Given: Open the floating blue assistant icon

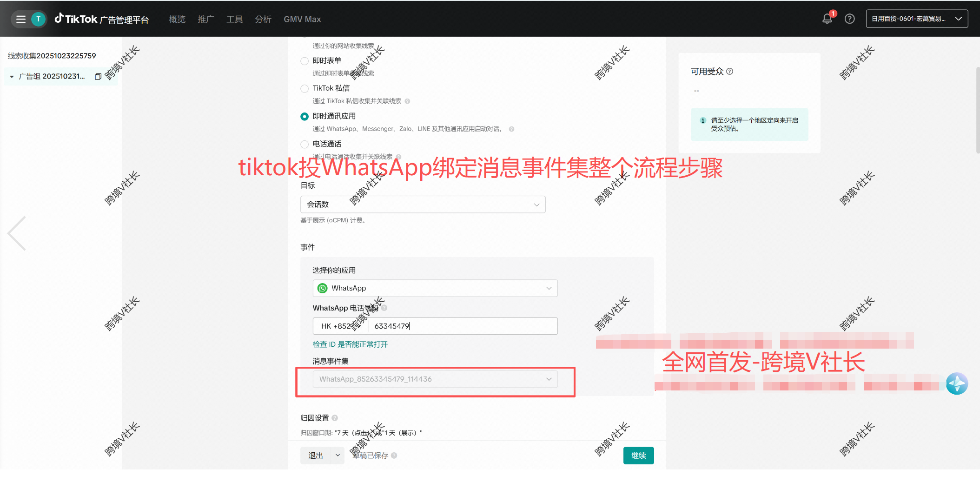Looking at the screenshot, I should click(957, 383).
